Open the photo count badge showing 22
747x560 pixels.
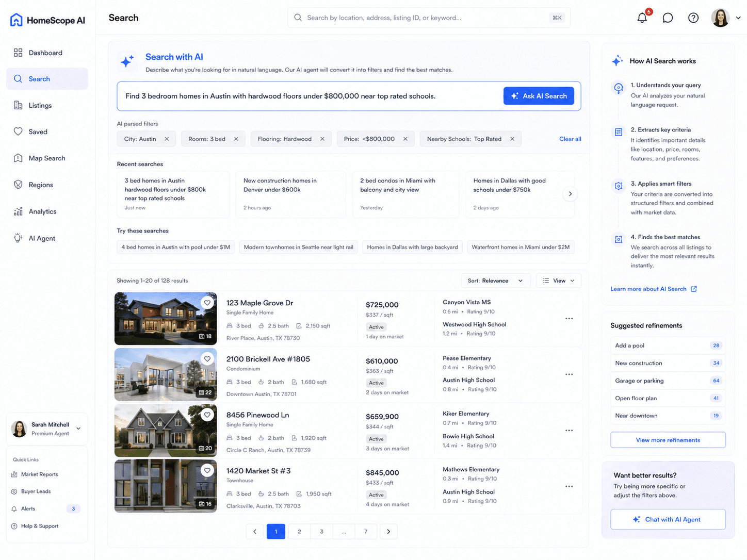coord(205,392)
